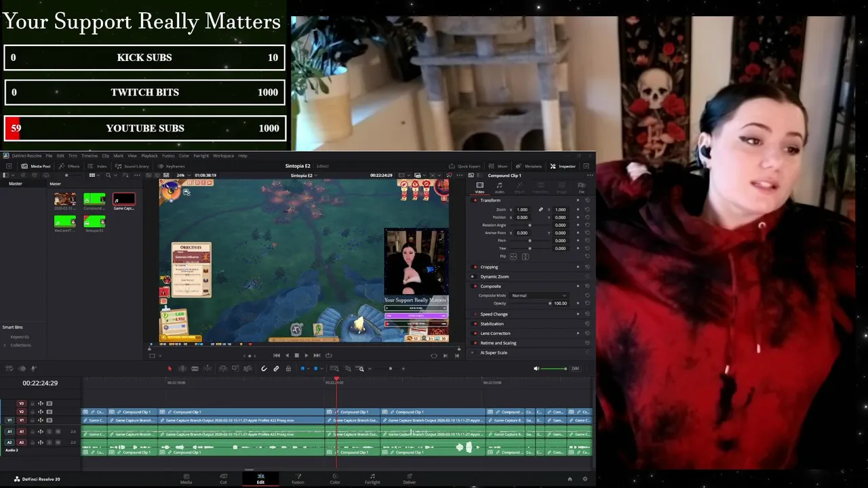Open the Keyframes panel
The image size is (868, 488).
172,166
